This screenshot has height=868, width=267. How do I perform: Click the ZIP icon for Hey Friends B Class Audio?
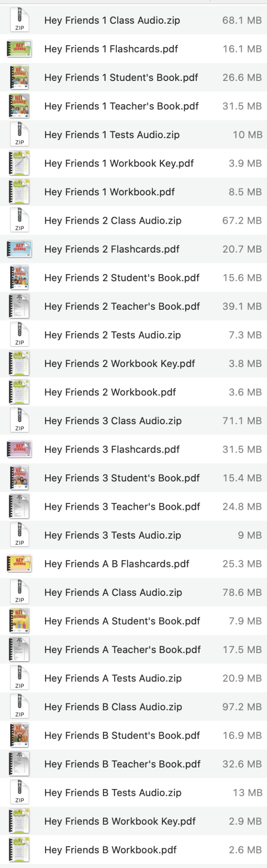tap(20, 707)
